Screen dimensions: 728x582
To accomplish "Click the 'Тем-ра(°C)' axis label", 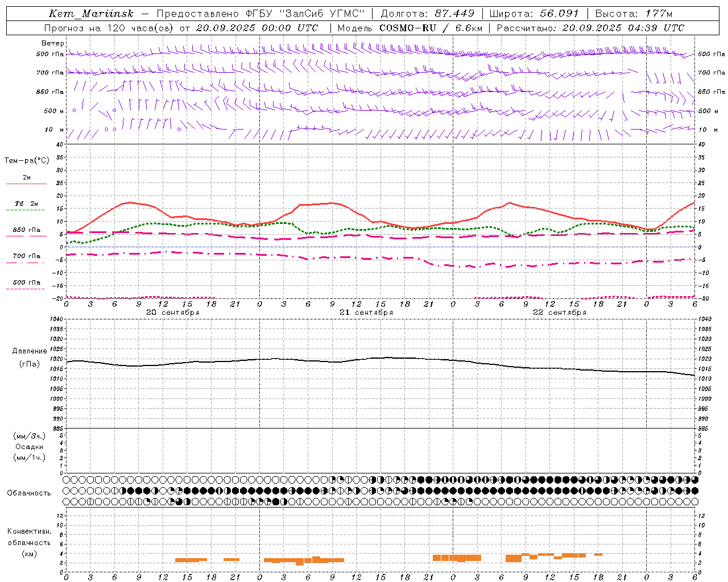I will 27,161.
